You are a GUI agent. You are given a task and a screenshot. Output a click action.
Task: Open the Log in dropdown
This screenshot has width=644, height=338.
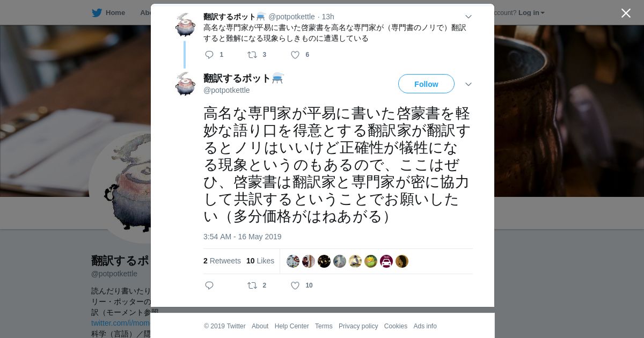pyautogui.click(x=531, y=12)
